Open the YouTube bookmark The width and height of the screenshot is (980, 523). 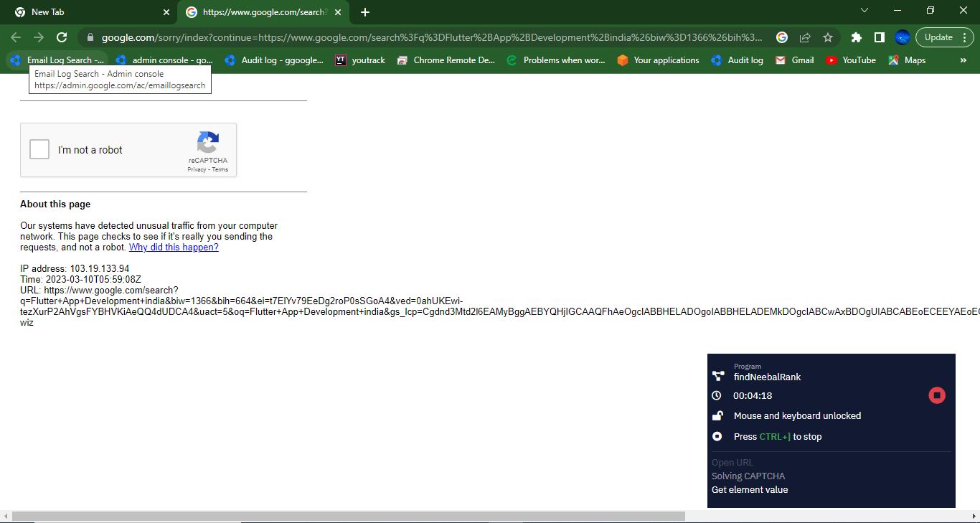[851, 60]
